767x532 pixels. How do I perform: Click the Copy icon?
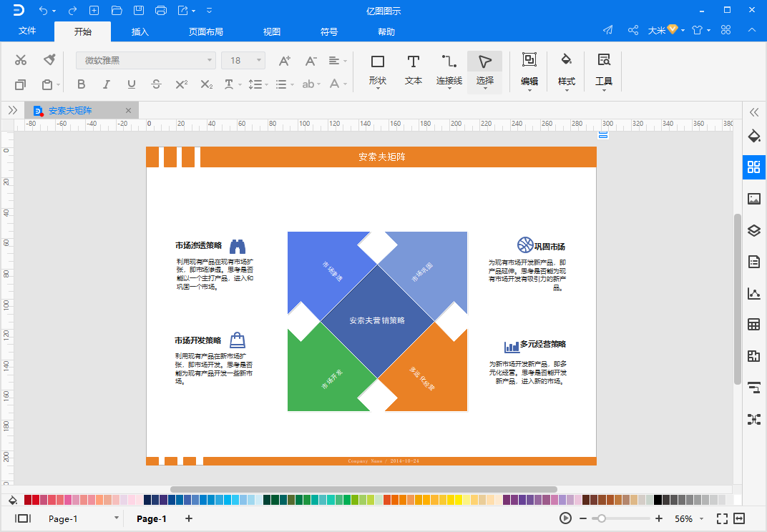click(20, 84)
